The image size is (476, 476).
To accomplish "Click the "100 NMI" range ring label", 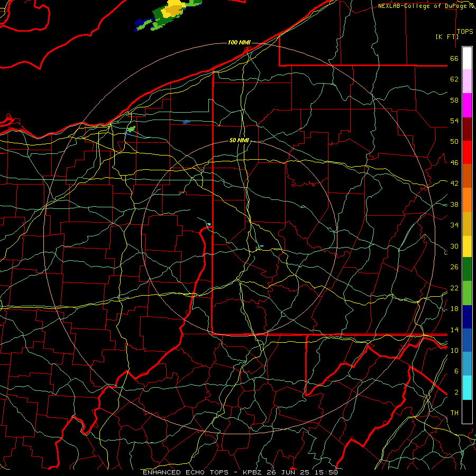I will [239, 42].
